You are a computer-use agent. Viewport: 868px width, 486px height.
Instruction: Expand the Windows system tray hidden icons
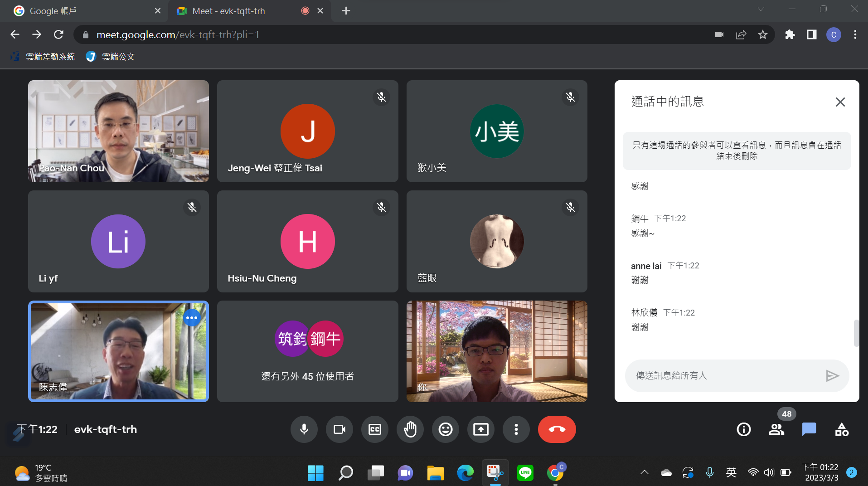click(644, 473)
